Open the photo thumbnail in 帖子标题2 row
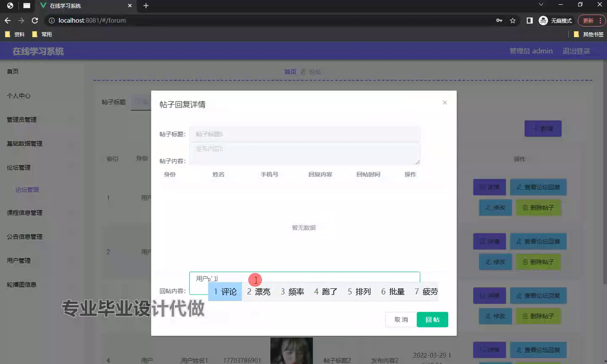Screen dimensions: 607x364 click(x=292, y=351)
